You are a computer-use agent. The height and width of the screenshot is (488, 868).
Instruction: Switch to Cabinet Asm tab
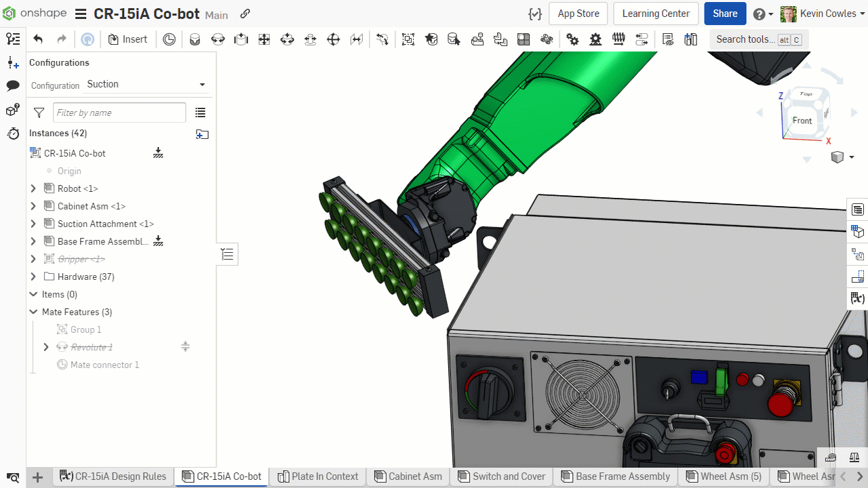click(408, 476)
